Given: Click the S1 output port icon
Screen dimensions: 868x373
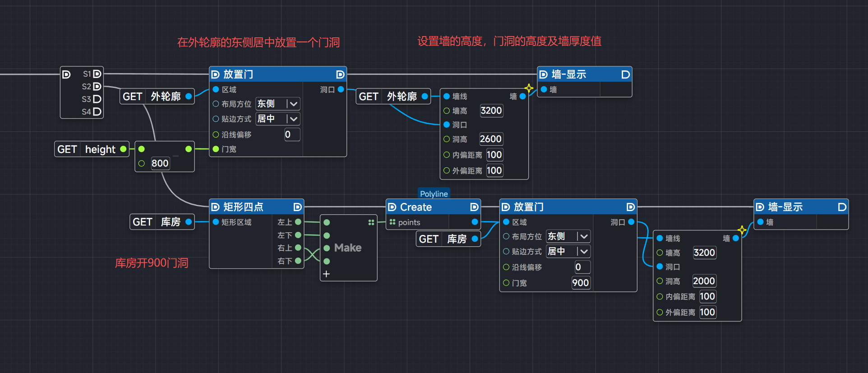Looking at the screenshot, I should click(97, 74).
